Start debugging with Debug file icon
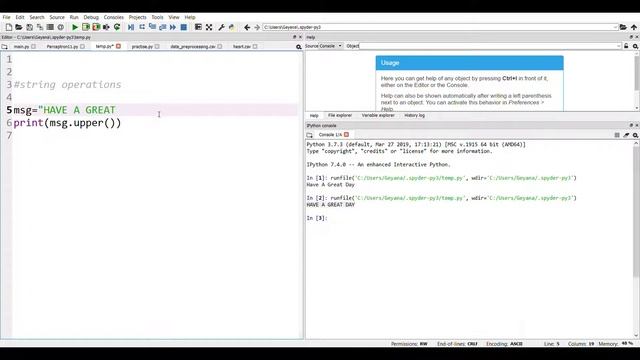The image size is (640, 360). point(131,27)
